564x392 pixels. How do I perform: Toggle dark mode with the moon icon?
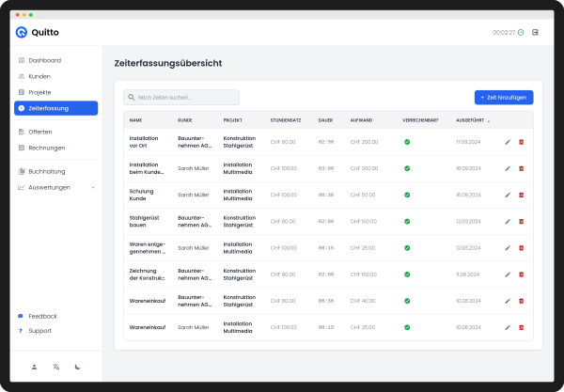[x=78, y=367]
